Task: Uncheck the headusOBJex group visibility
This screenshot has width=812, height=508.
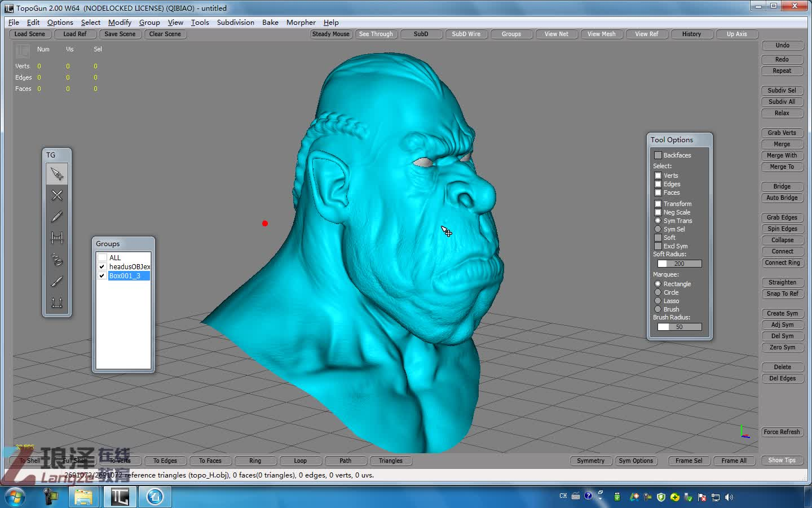Action: (x=102, y=266)
